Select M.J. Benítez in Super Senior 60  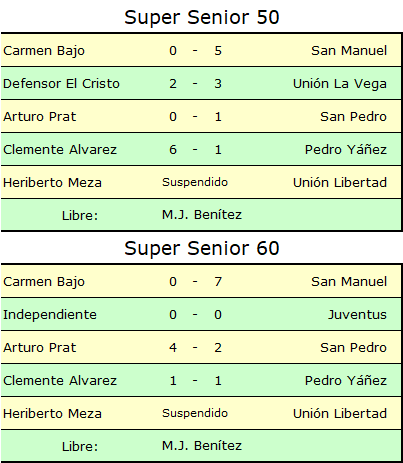pyautogui.click(x=202, y=446)
